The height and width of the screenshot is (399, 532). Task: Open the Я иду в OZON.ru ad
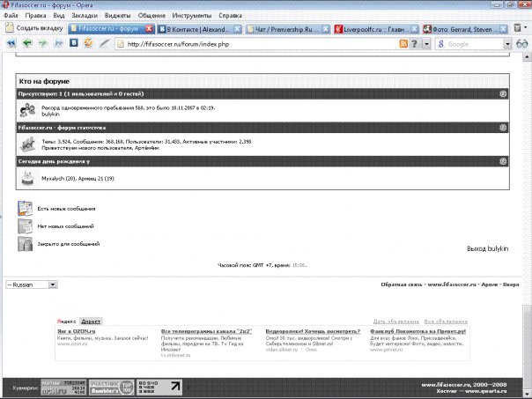click(77, 331)
